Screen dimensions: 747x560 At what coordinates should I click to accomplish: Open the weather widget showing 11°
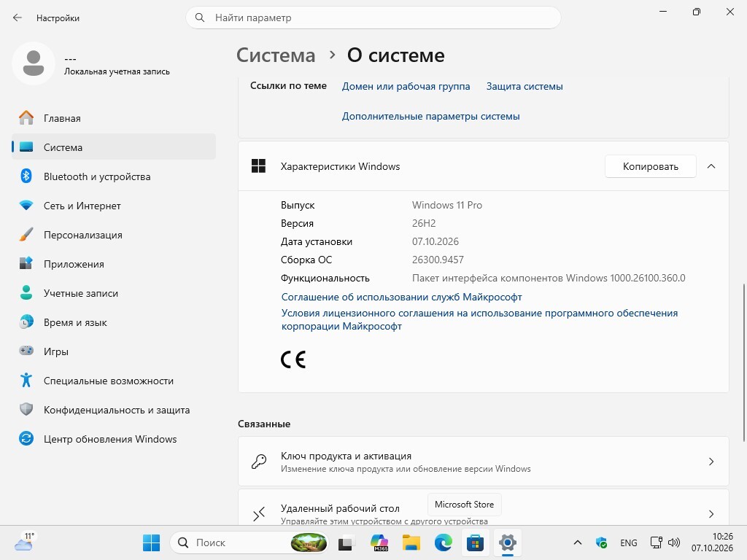point(24,542)
